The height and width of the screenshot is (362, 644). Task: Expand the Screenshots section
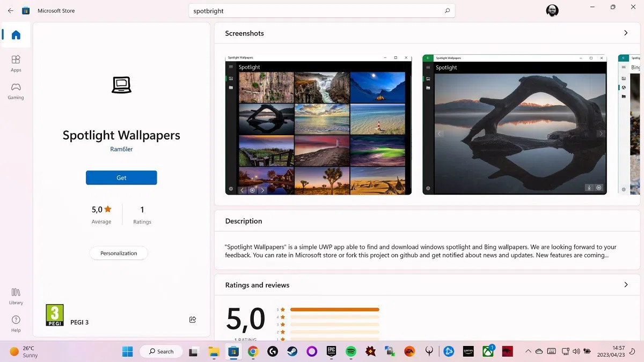click(x=626, y=33)
